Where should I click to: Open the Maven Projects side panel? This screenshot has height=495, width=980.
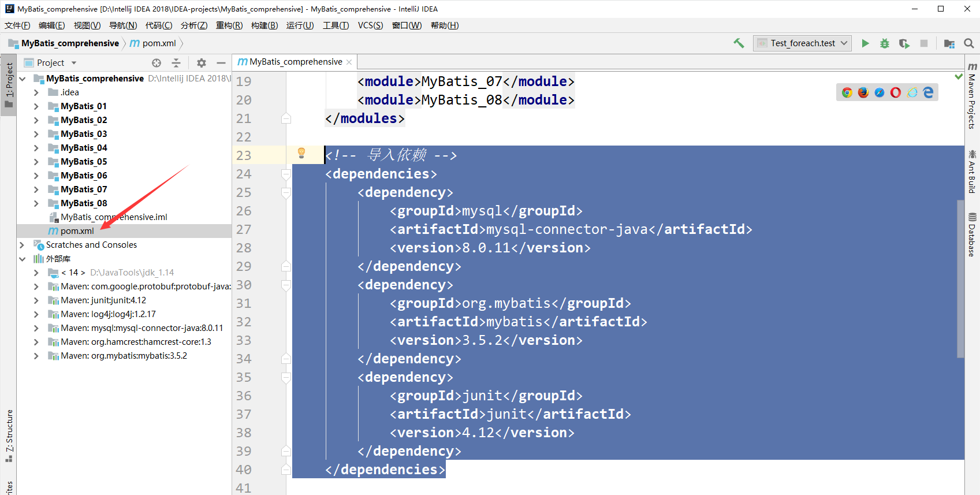pos(972,96)
